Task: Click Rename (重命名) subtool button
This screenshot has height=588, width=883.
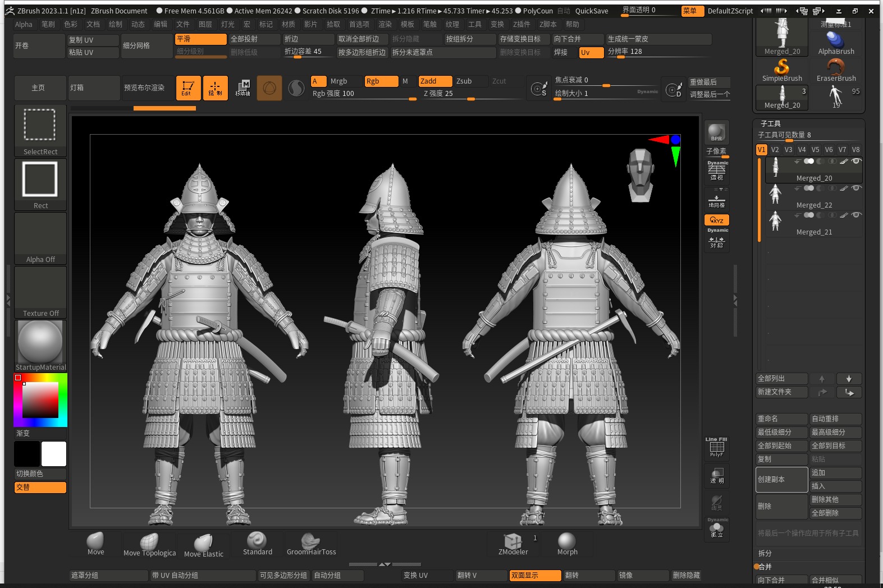Action: 782,419
